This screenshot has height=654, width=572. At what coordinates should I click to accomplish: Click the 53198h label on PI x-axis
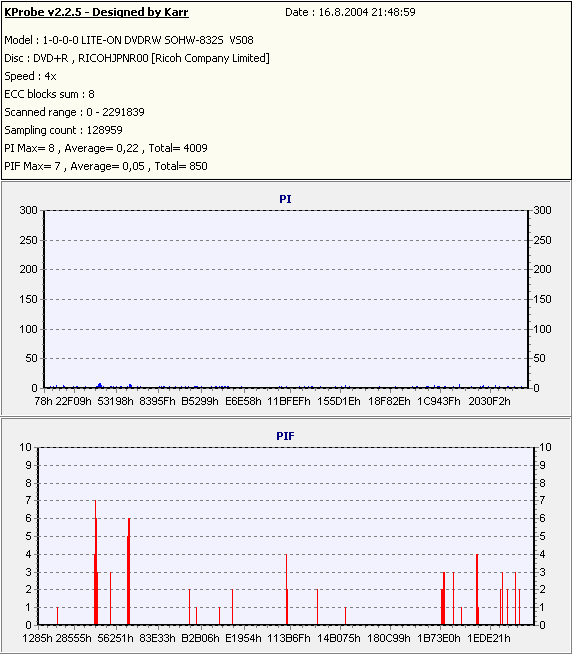115,401
